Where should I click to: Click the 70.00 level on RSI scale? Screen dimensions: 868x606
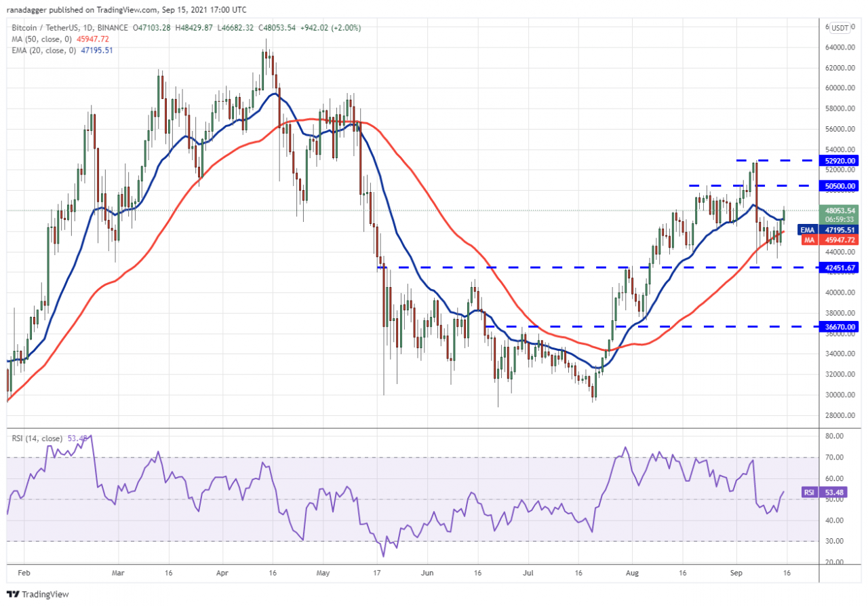click(x=833, y=457)
